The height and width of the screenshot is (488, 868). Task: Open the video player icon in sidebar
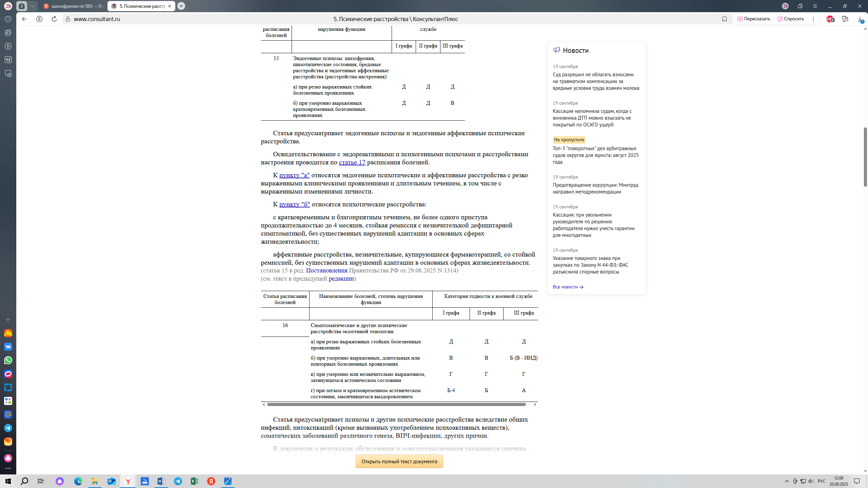point(8,46)
